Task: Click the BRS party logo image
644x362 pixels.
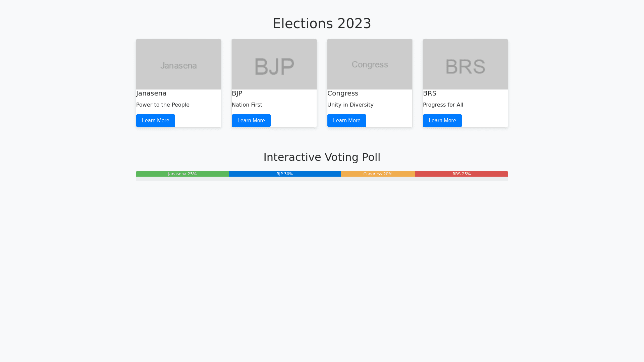Action: pos(465,64)
